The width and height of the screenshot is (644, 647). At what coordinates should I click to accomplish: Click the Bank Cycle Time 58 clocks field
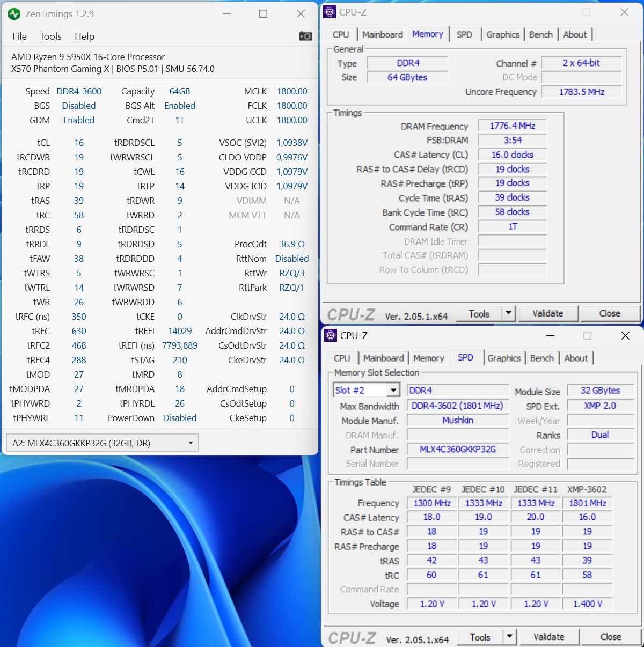(x=512, y=212)
